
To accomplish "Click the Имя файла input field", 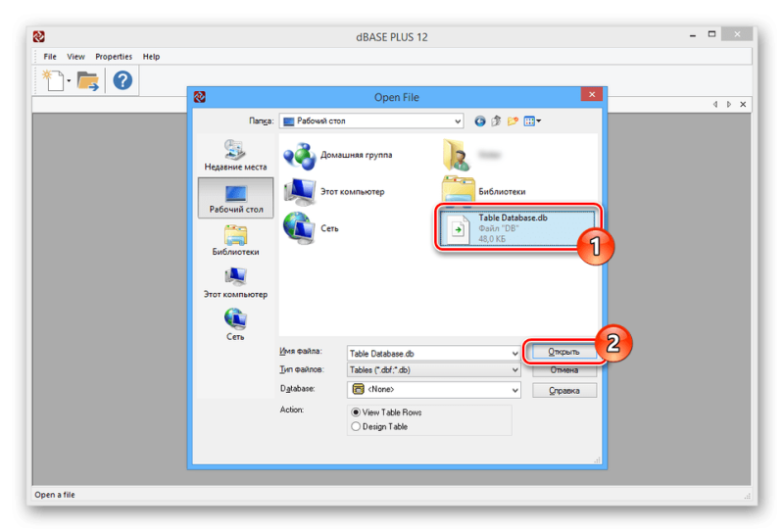I will click(x=429, y=354).
